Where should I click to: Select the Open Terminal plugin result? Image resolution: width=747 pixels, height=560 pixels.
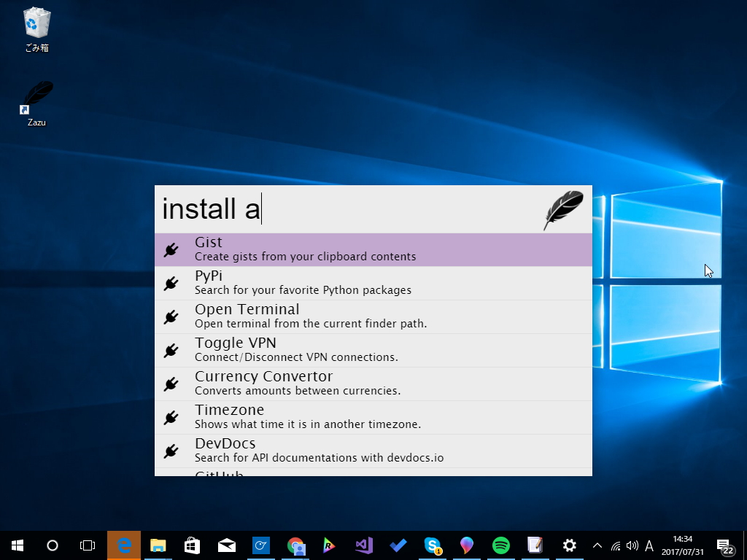tap(328, 316)
